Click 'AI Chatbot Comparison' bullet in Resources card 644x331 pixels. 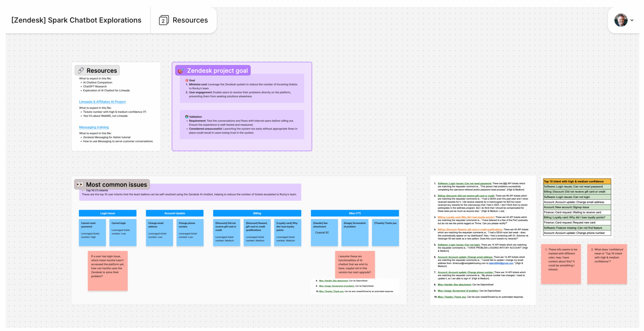point(98,82)
